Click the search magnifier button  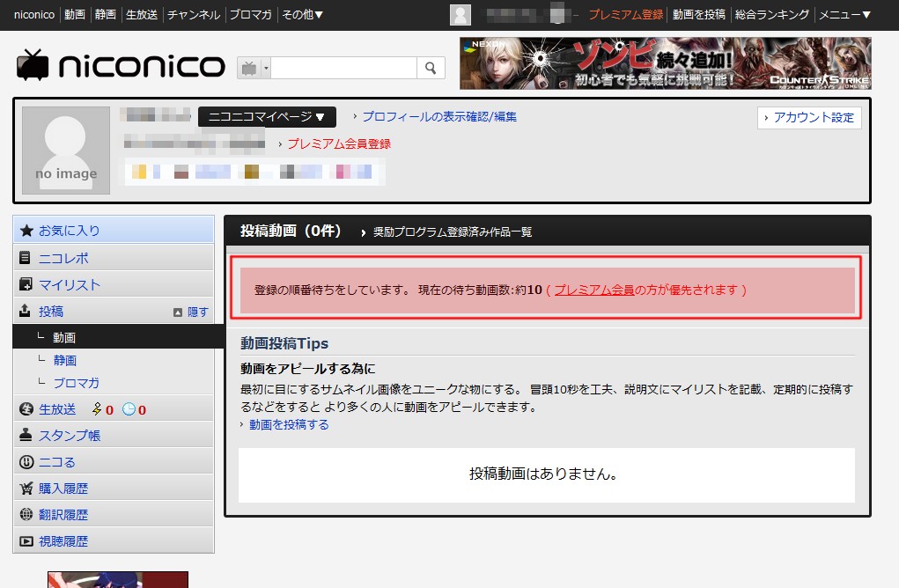coord(431,68)
